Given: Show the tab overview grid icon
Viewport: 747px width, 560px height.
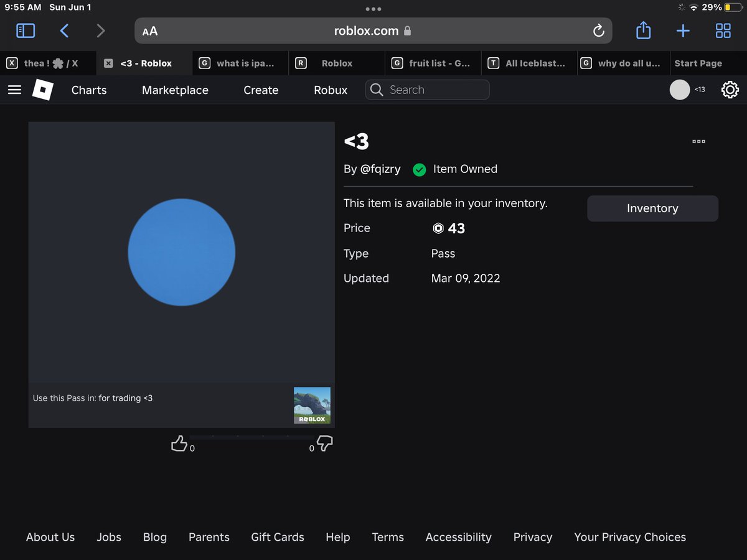Looking at the screenshot, I should [723, 31].
